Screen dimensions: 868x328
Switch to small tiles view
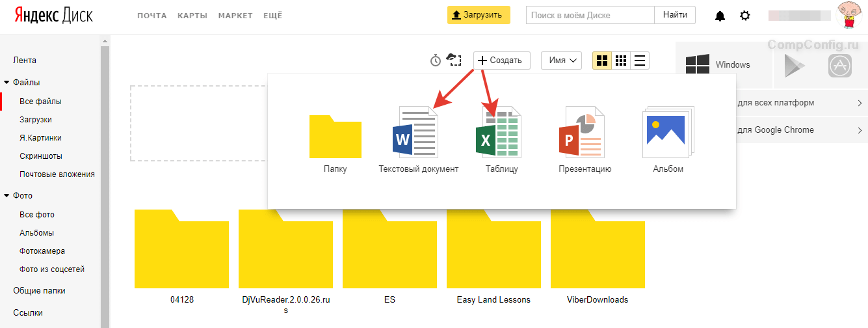621,61
